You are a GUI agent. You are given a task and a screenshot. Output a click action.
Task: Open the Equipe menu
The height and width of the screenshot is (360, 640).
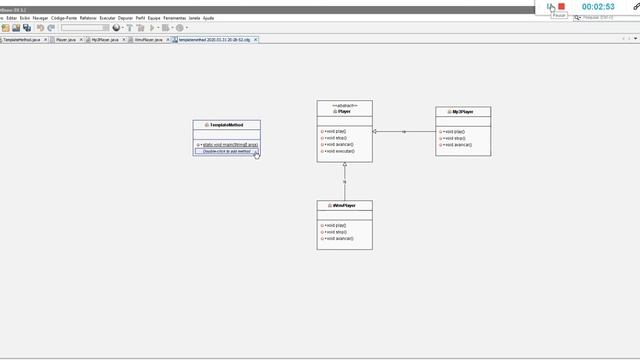[154, 18]
